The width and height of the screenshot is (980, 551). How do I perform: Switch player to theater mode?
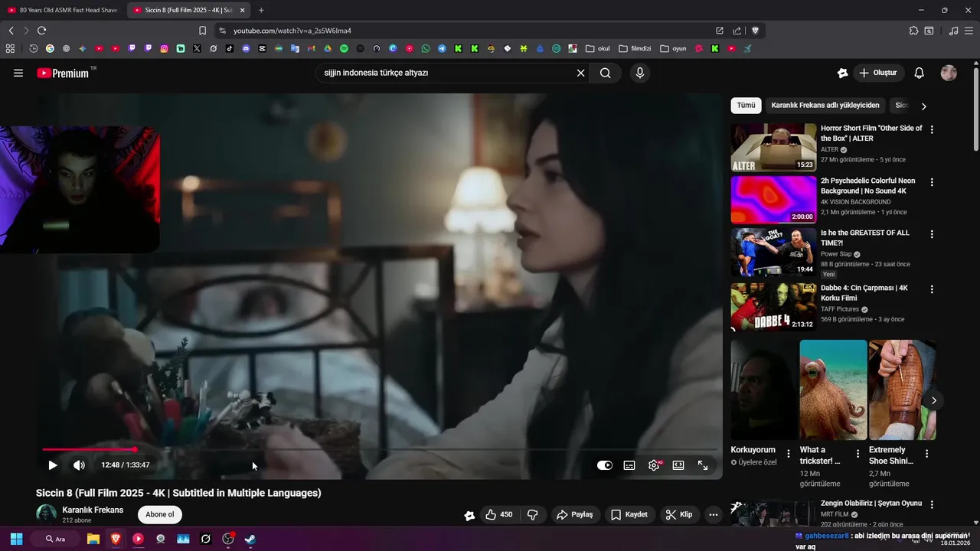678,465
